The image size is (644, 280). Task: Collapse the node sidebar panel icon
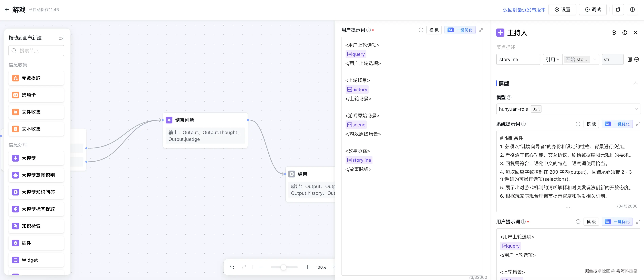click(61, 38)
